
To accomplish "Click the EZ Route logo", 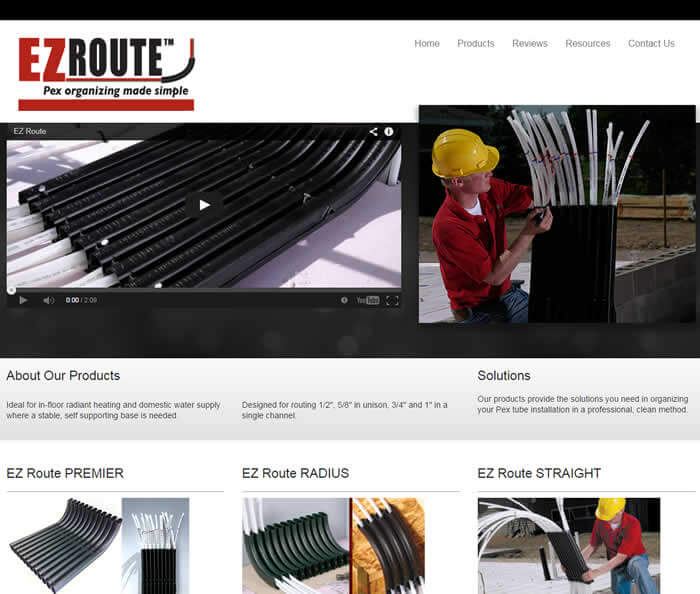I will point(106,73).
